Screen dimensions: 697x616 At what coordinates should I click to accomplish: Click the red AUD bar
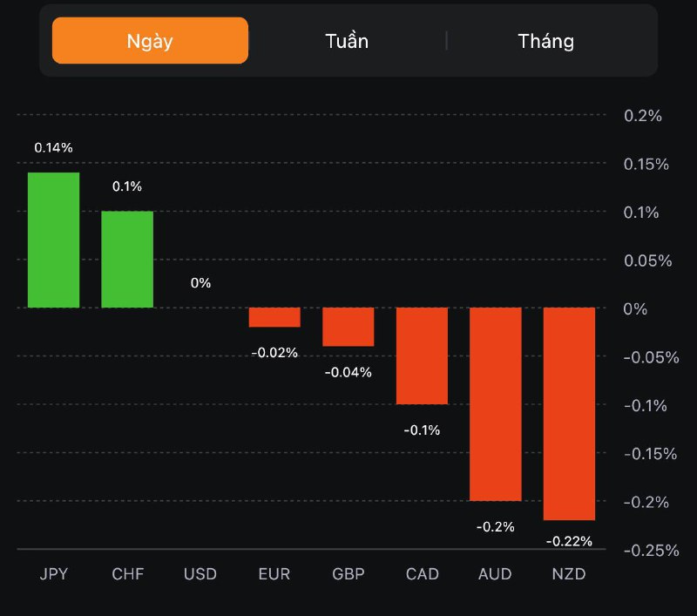pos(496,404)
